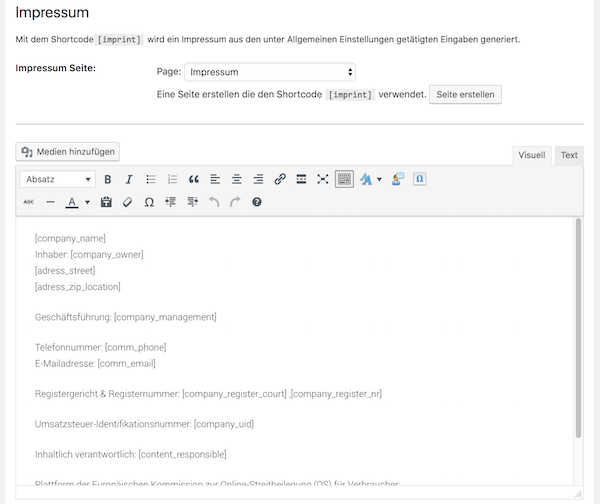Paste as plain text
The height and width of the screenshot is (504, 600).
point(106,202)
